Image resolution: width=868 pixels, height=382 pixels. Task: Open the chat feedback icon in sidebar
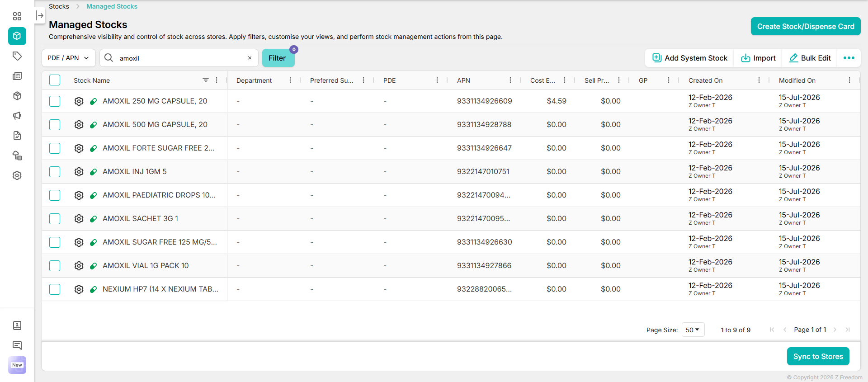(x=17, y=345)
